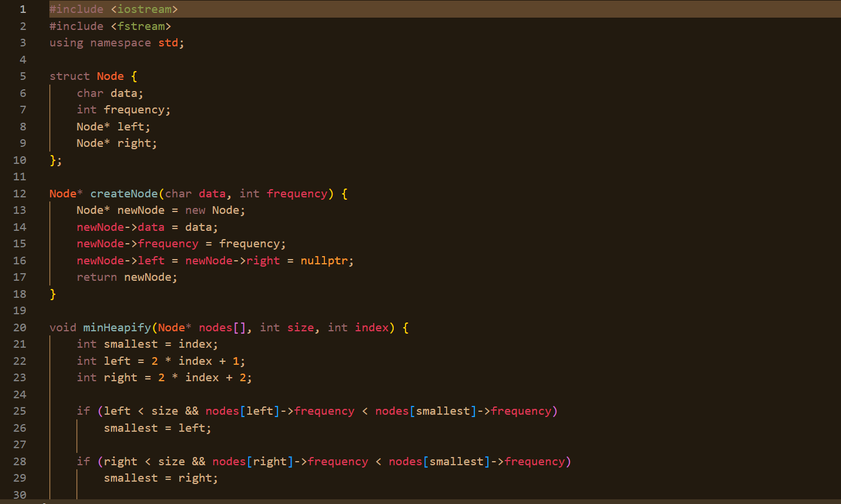
Task: Click the return newNode statement
Action: (126, 277)
